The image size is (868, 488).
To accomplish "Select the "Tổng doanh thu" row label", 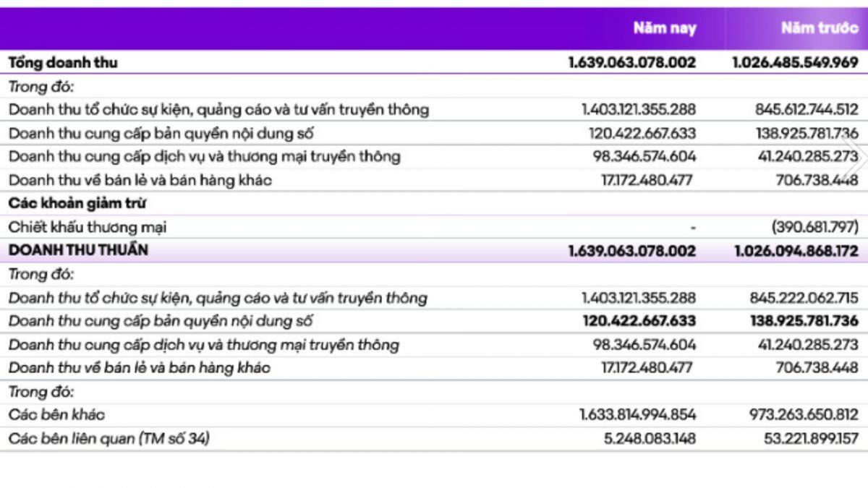I will click(x=63, y=63).
